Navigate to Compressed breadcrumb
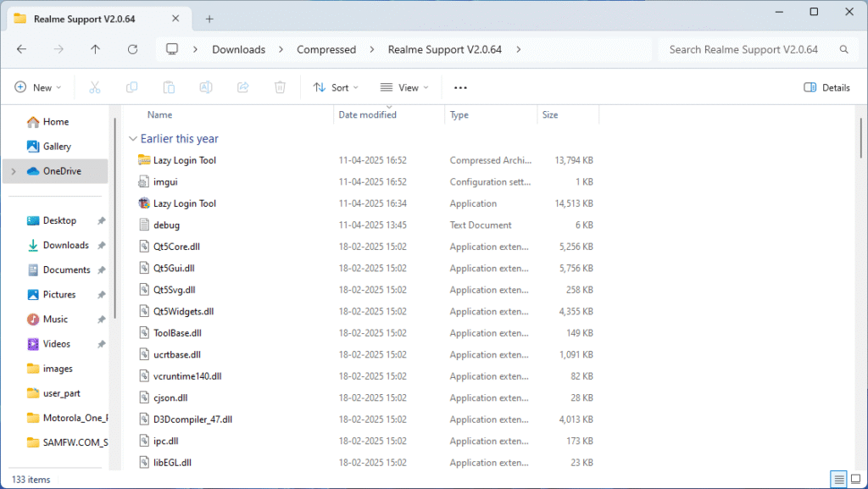Image resolution: width=868 pixels, height=489 pixels. [326, 49]
